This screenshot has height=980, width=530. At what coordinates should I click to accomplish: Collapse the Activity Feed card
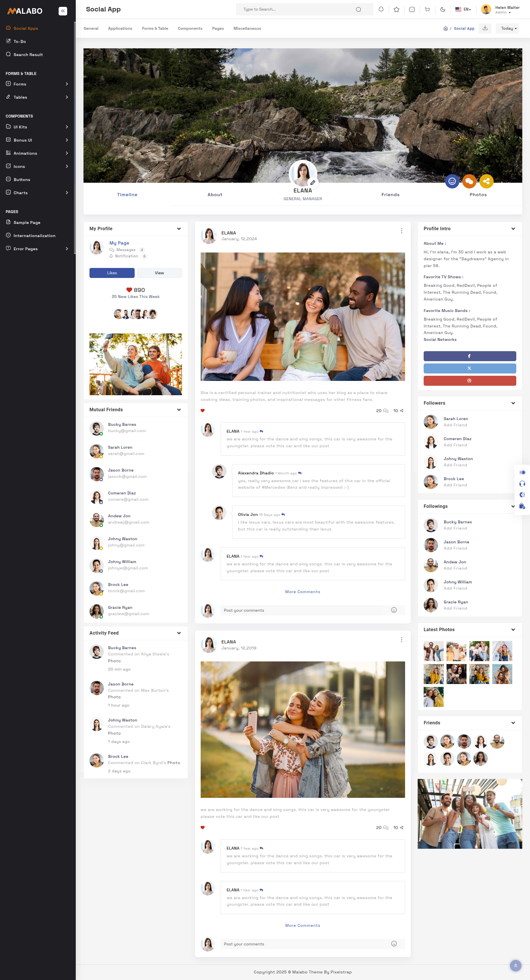point(179,633)
